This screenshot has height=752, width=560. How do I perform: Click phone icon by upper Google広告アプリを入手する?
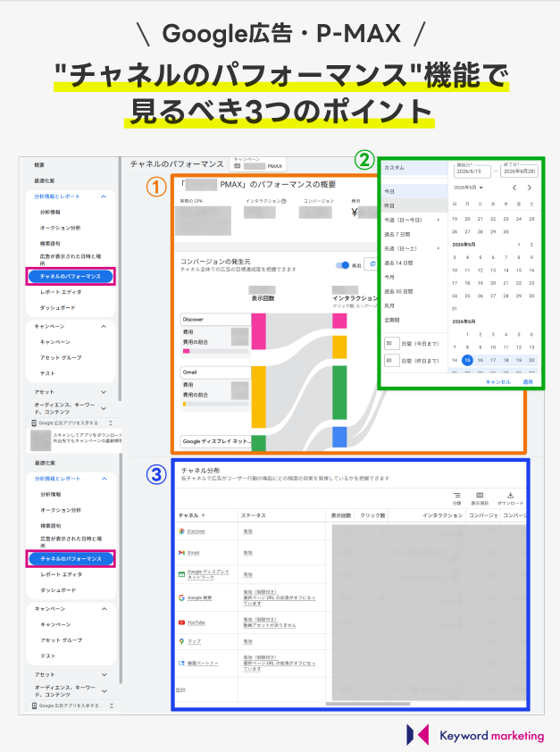34,423
